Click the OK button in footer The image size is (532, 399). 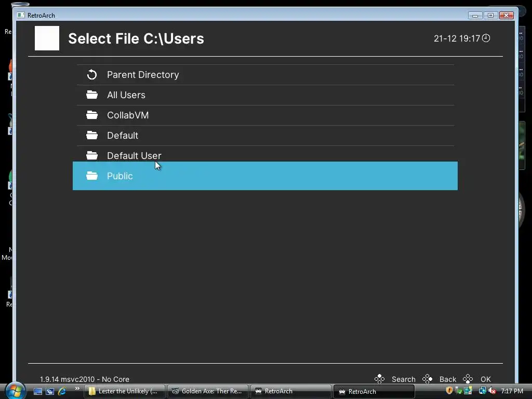tap(486, 379)
